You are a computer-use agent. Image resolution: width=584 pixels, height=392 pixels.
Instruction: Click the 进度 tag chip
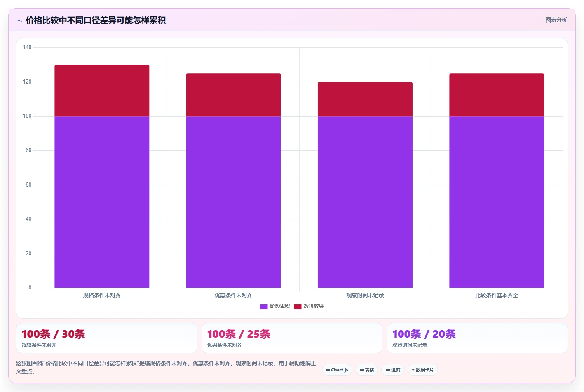point(393,370)
